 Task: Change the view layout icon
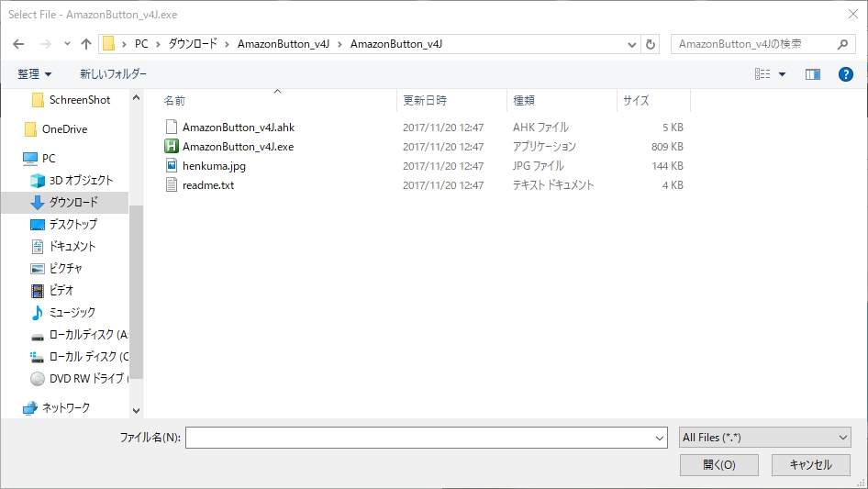click(762, 73)
